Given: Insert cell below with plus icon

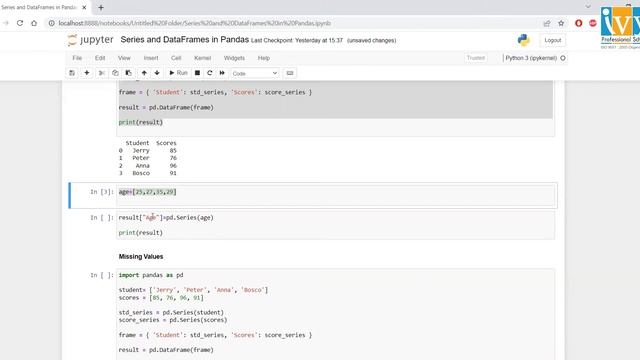Looking at the screenshot, I should [x=87, y=73].
